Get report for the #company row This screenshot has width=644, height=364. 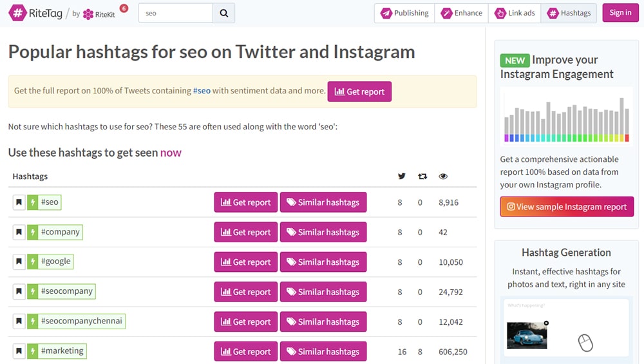click(245, 232)
